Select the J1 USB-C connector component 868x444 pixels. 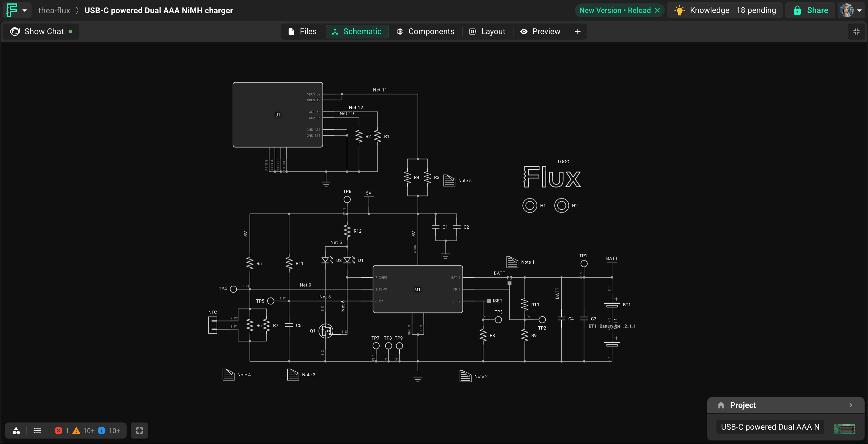278,115
